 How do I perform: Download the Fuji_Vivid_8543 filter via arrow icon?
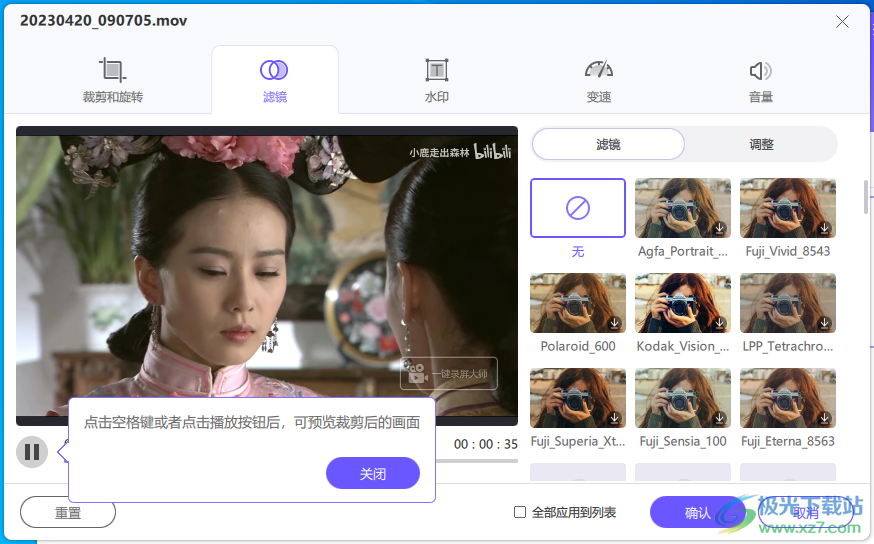(x=824, y=228)
